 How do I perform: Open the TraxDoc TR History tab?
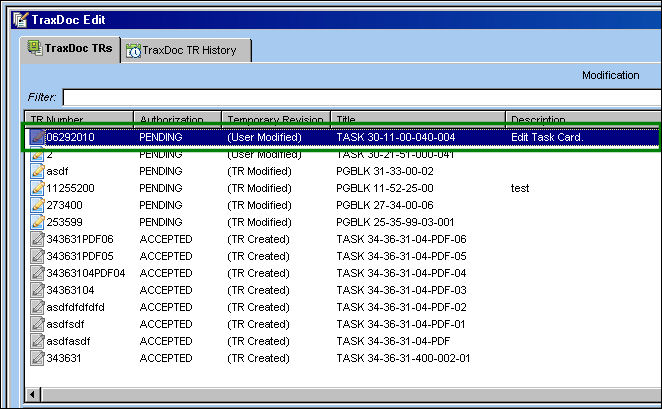[186, 51]
